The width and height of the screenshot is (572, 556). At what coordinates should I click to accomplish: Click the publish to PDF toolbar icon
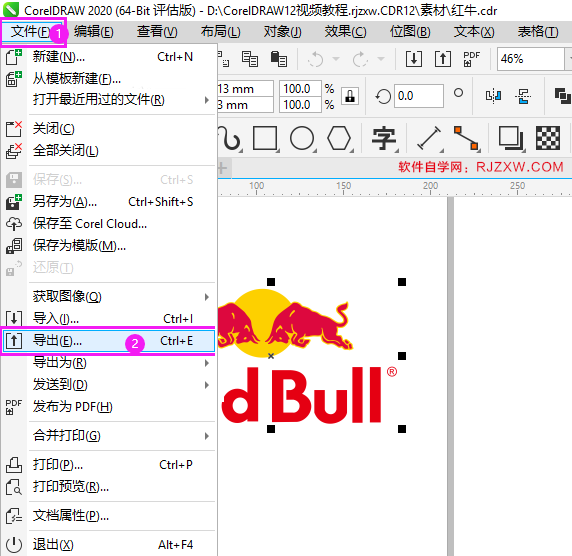471,59
